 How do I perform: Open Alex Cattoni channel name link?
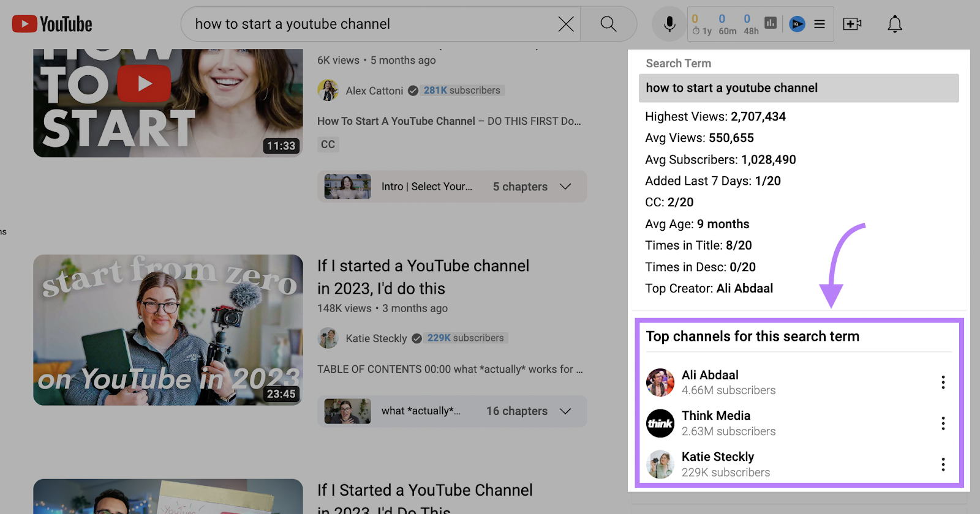(x=374, y=91)
